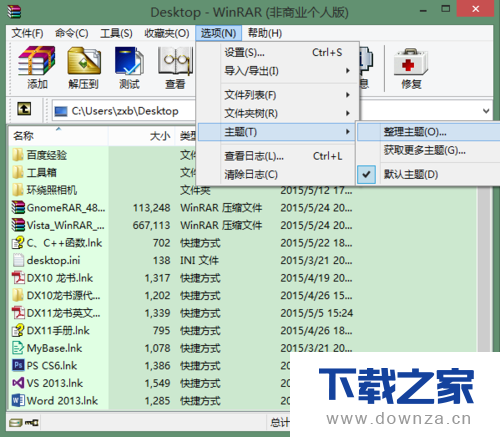Open the 帮助(H) menu
500x437 pixels.
pyautogui.click(x=265, y=33)
